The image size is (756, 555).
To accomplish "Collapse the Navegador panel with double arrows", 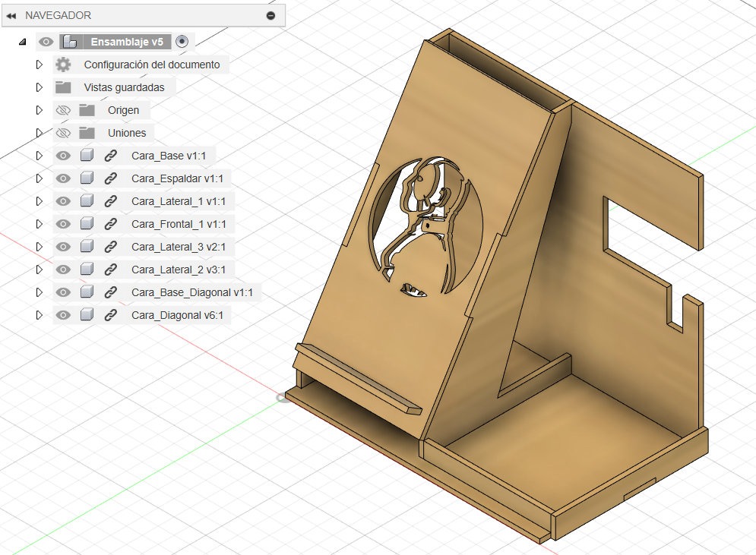I will 11,16.
